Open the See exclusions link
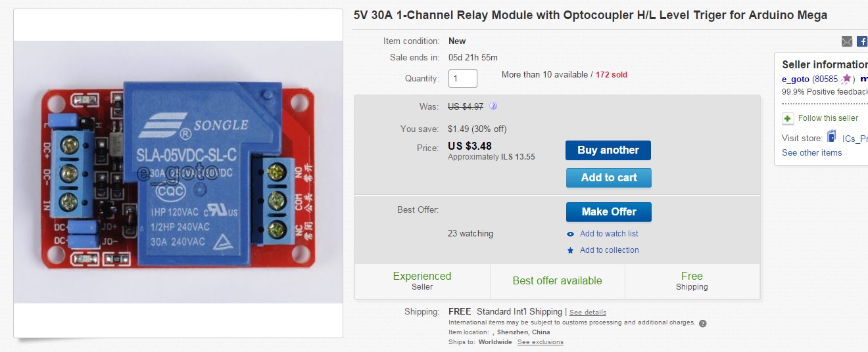The image size is (868, 352). pos(540,342)
